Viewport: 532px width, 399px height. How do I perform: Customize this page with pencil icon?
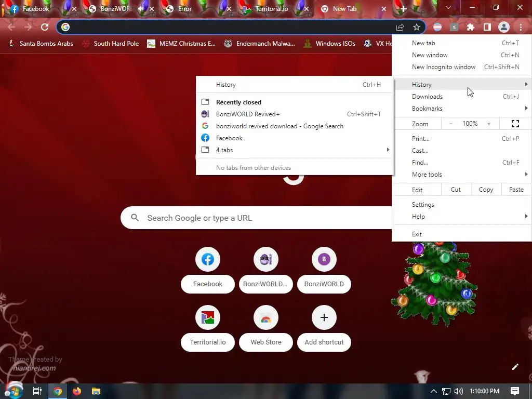click(515, 367)
